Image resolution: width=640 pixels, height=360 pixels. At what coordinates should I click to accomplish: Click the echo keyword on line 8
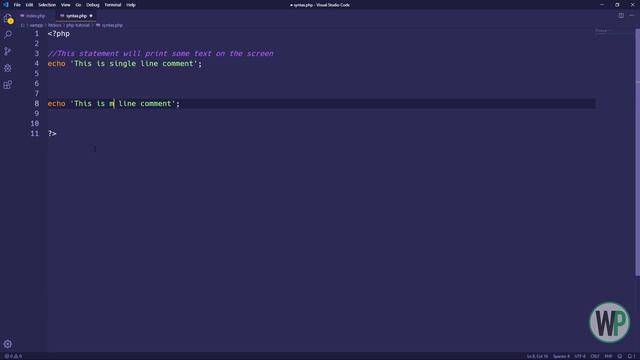57,104
